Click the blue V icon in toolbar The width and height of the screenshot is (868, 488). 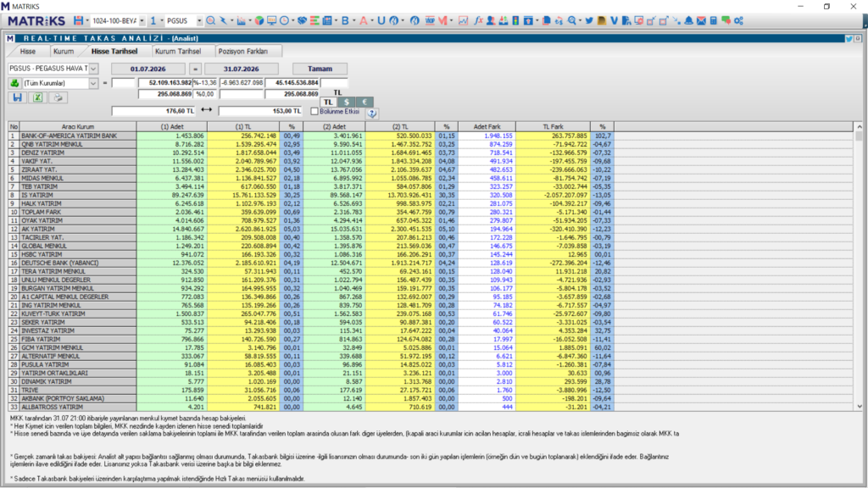(x=614, y=20)
